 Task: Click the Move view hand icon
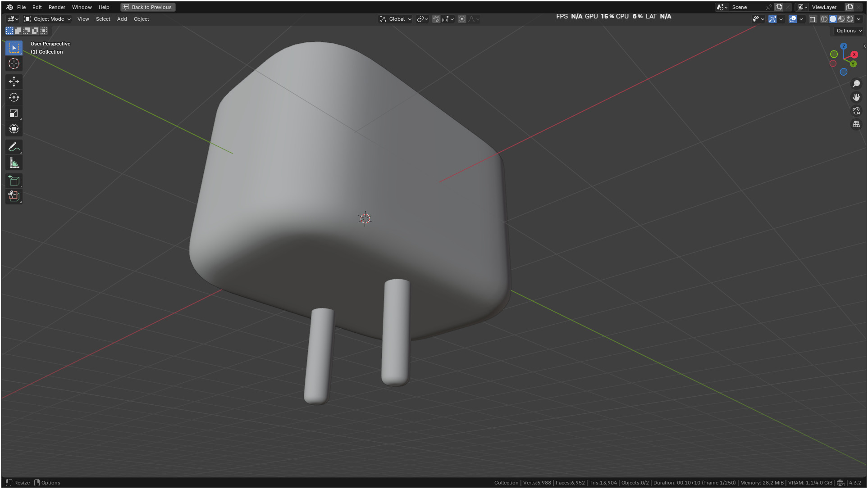click(x=856, y=97)
